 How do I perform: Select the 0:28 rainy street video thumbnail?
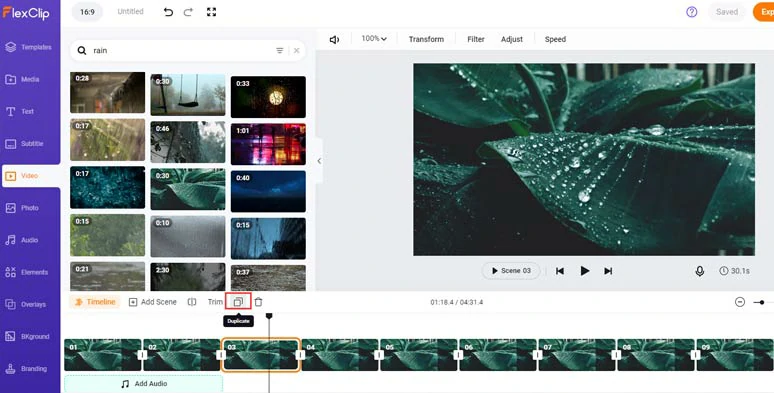(x=108, y=92)
